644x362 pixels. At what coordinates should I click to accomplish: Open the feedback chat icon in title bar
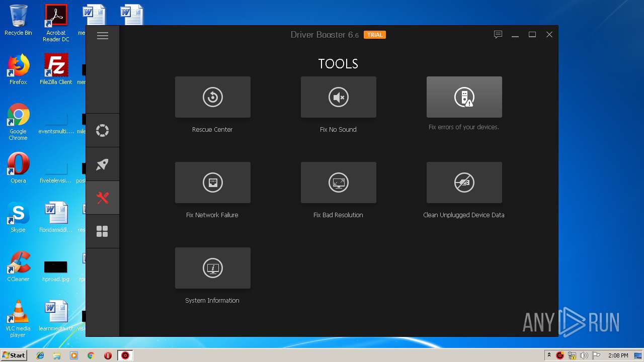(x=498, y=35)
